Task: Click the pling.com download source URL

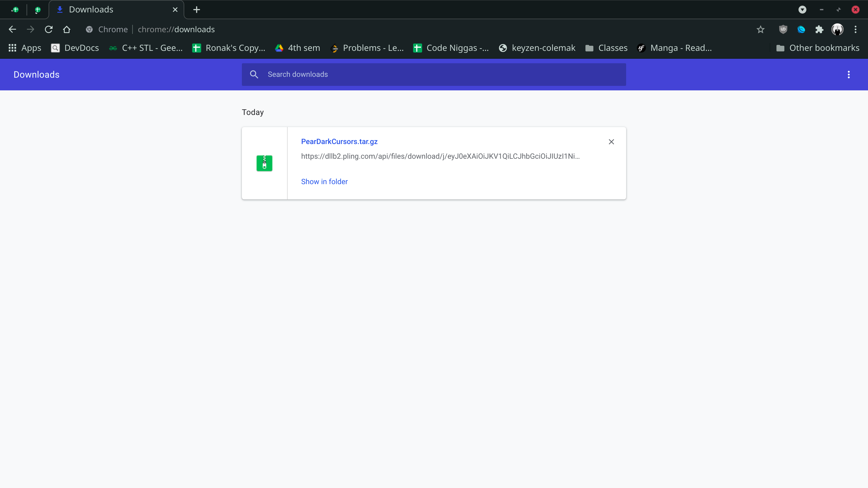Action: click(440, 156)
